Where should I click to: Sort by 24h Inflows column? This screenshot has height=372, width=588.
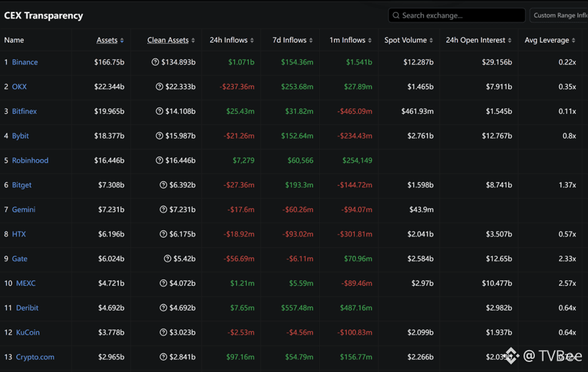click(x=231, y=40)
